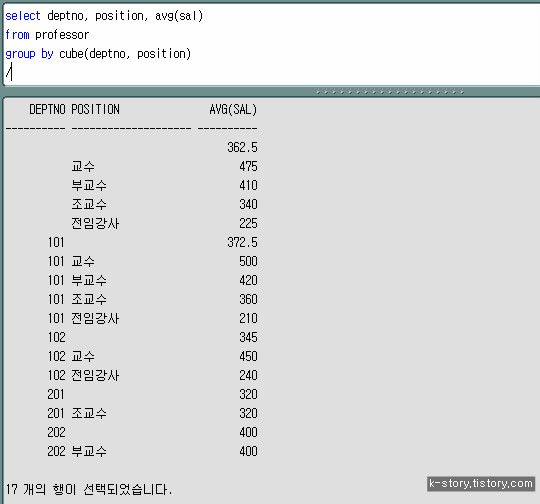Click the DEPTNO column header

pos(47,110)
